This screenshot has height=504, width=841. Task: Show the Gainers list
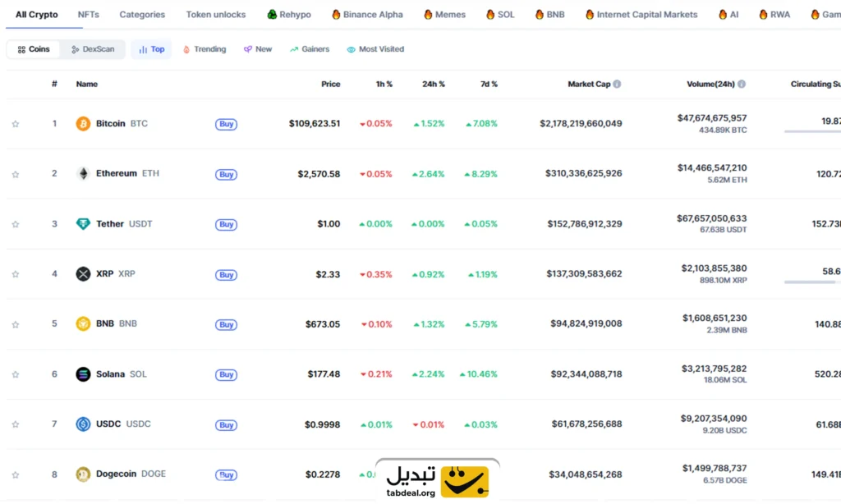(310, 49)
